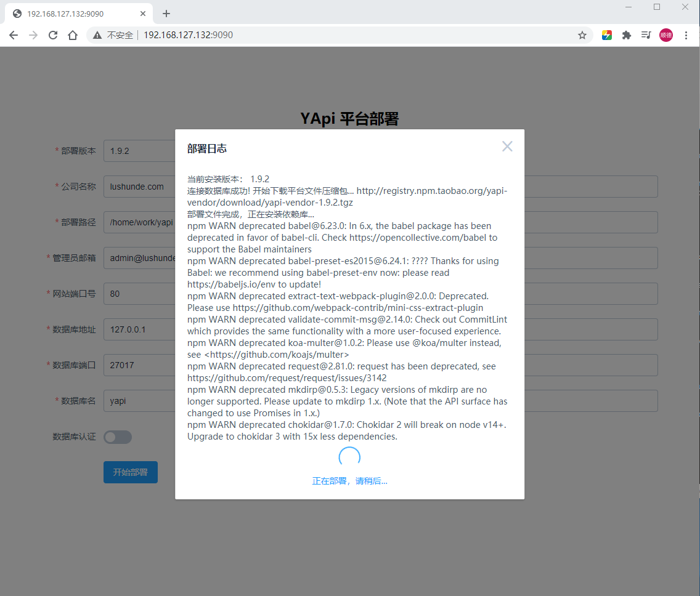Enable the 数据库认证 toggle switch

[117, 437]
